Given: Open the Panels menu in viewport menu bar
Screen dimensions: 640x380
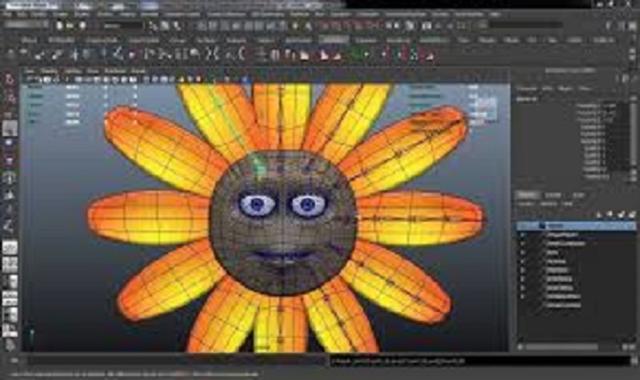Looking at the screenshot, I should 138,71.
